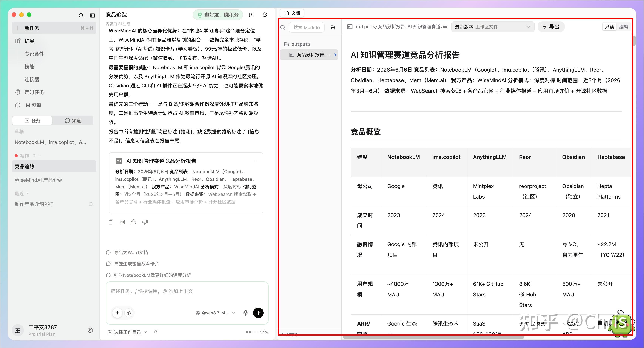The width and height of the screenshot is (644, 348).
Task: Open the feedback icon beside invite button
Action: (251, 15)
